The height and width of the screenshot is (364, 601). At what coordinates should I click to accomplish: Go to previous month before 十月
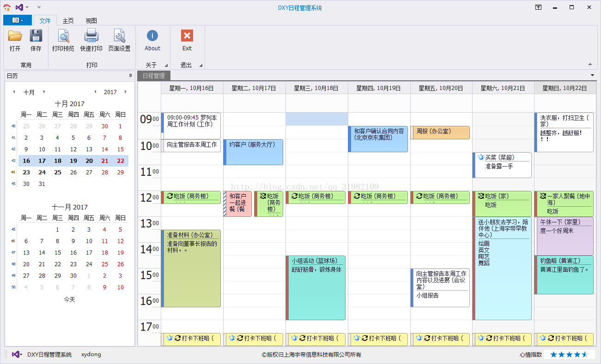[14, 92]
